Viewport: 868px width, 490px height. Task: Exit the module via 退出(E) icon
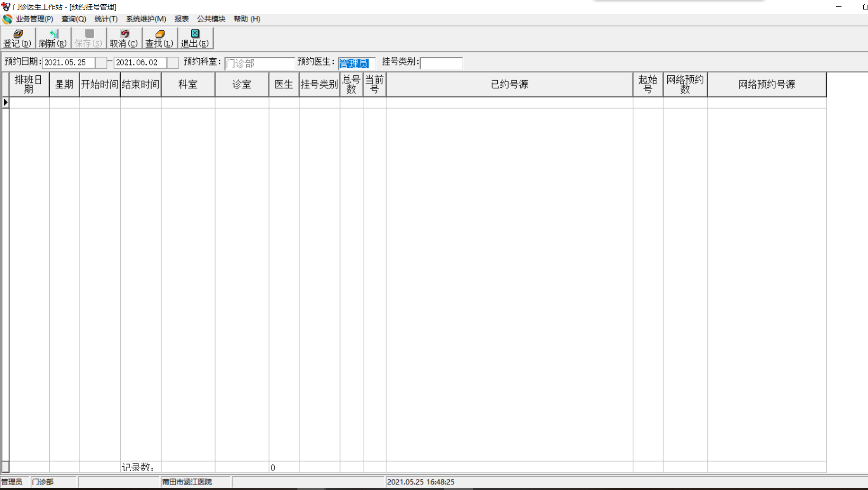point(195,38)
